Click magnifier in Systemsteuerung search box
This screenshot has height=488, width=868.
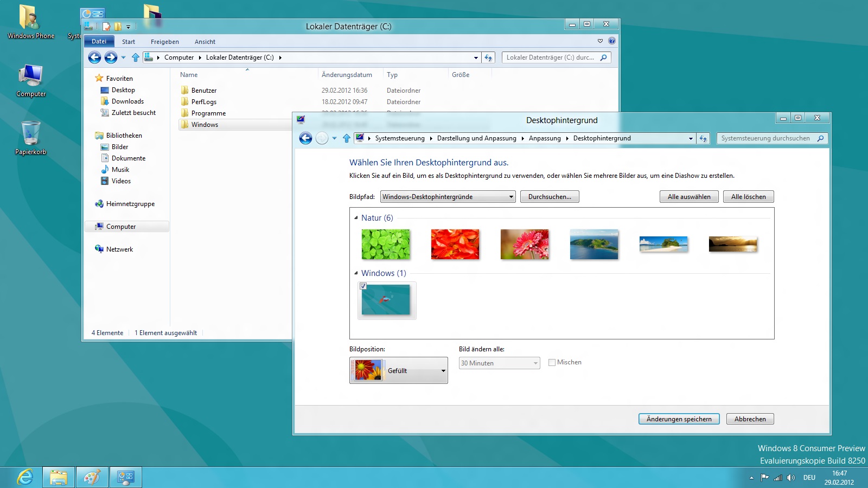coord(820,138)
